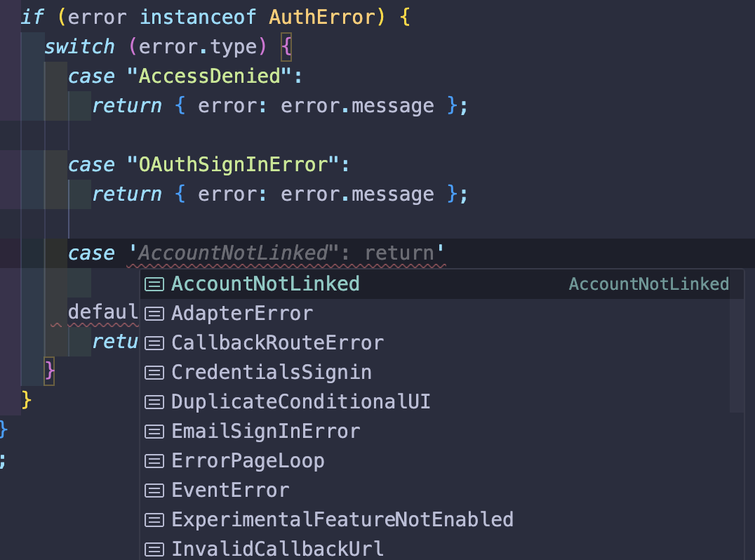The image size is (755, 560).
Task: Place cursor on "OAuthSignInError" string
Action: click(239, 165)
